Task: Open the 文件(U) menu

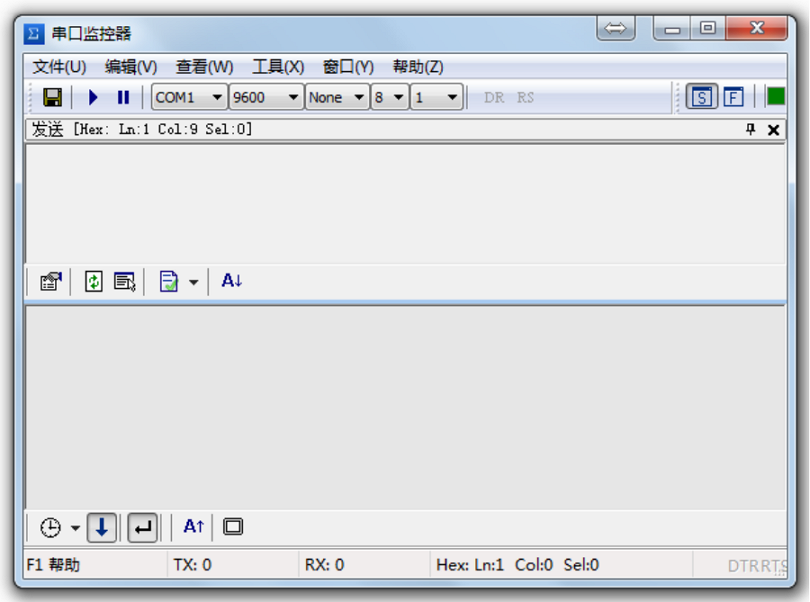Action: click(x=59, y=67)
